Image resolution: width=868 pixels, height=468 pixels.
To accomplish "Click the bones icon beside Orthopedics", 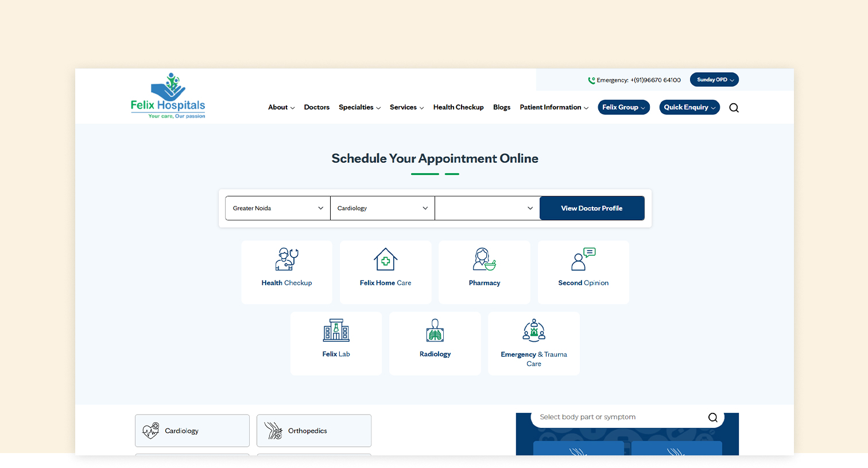I will click(273, 430).
